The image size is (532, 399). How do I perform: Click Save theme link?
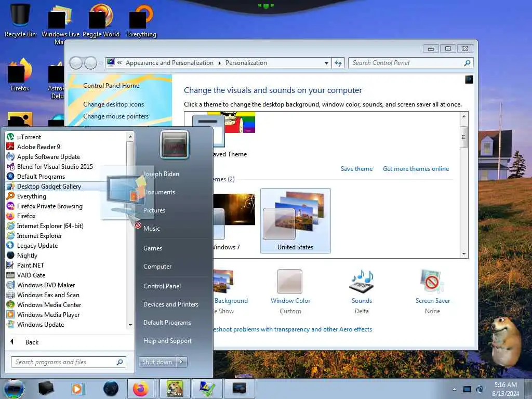coord(356,169)
